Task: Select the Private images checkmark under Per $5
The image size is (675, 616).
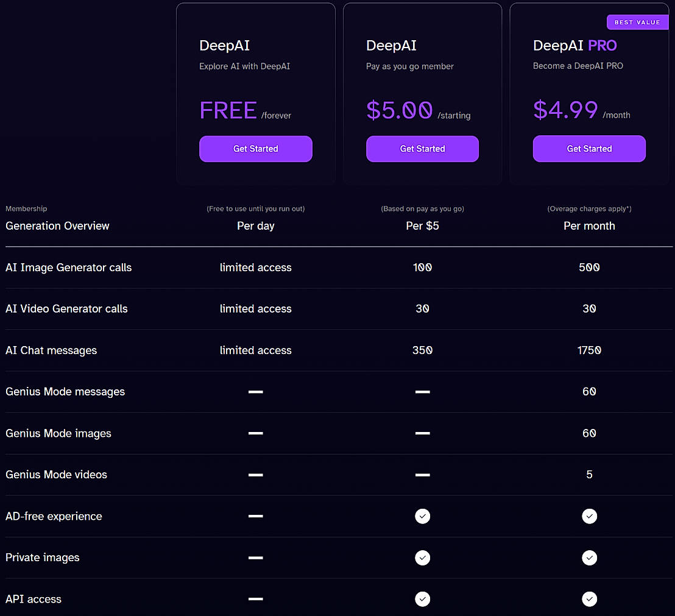Action: click(x=423, y=558)
